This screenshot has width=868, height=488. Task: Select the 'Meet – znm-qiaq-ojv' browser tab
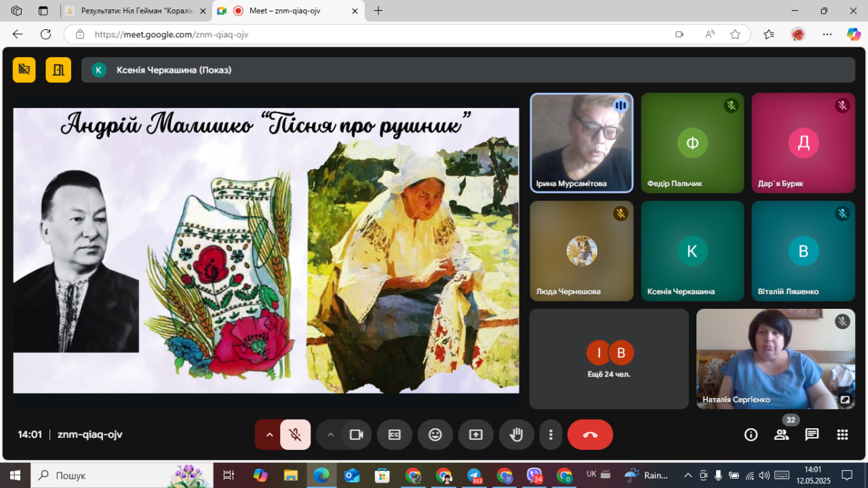pyautogui.click(x=286, y=11)
